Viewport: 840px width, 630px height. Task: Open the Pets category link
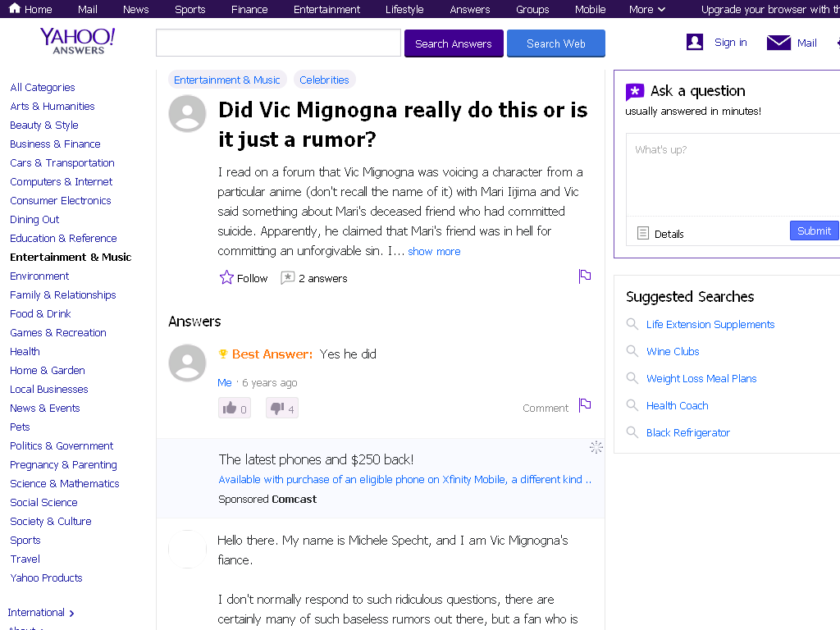click(x=20, y=427)
